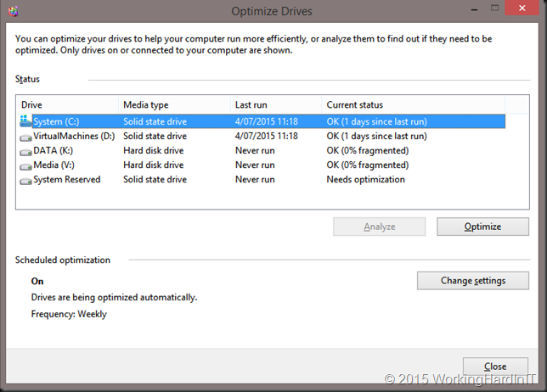Click the greyed-out Analyze button

[x=379, y=227]
